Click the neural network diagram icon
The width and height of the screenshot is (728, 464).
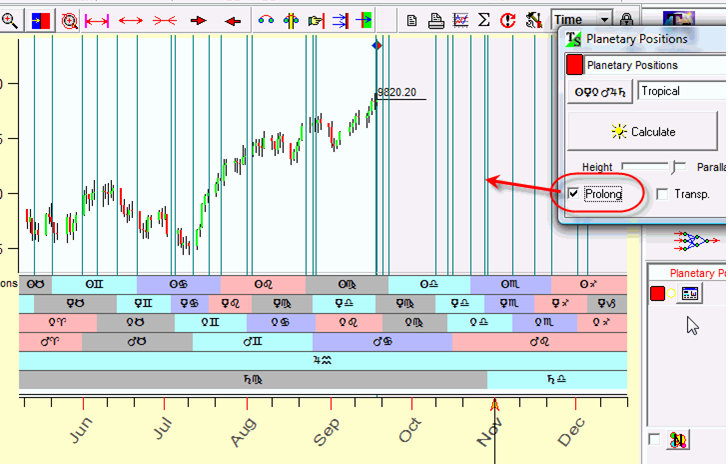tap(698, 241)
